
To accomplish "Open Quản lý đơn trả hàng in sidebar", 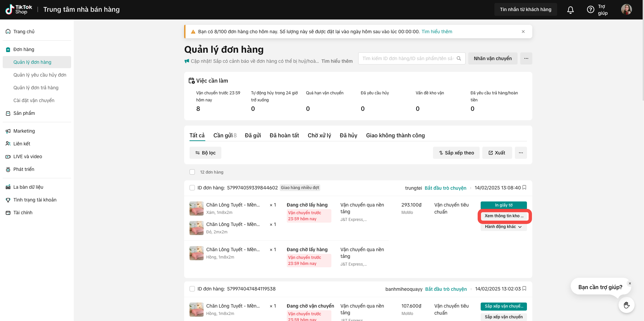I will [36, 88].
